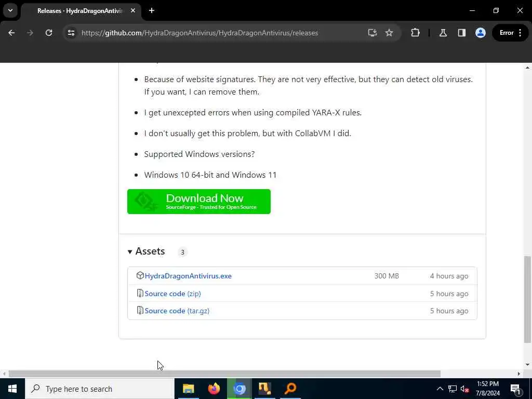Open site information icon in address bar
The image size is (532, 399).
click(71, 33)
